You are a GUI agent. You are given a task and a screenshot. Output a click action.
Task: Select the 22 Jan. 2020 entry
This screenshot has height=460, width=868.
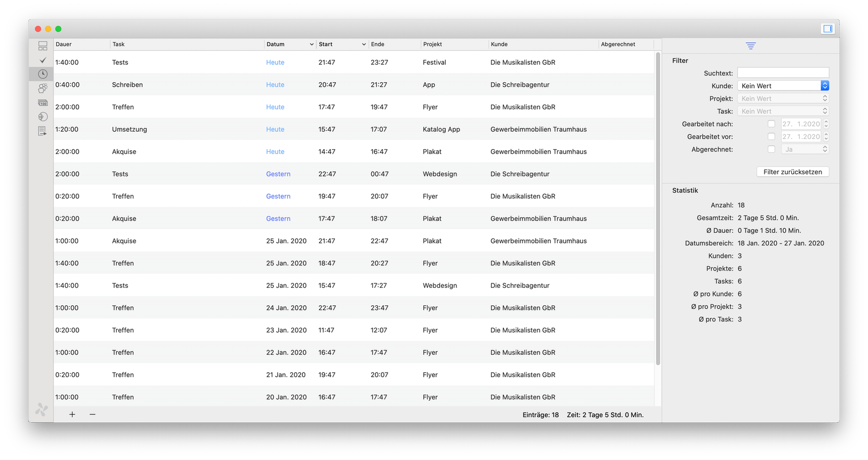coord(354,352)
